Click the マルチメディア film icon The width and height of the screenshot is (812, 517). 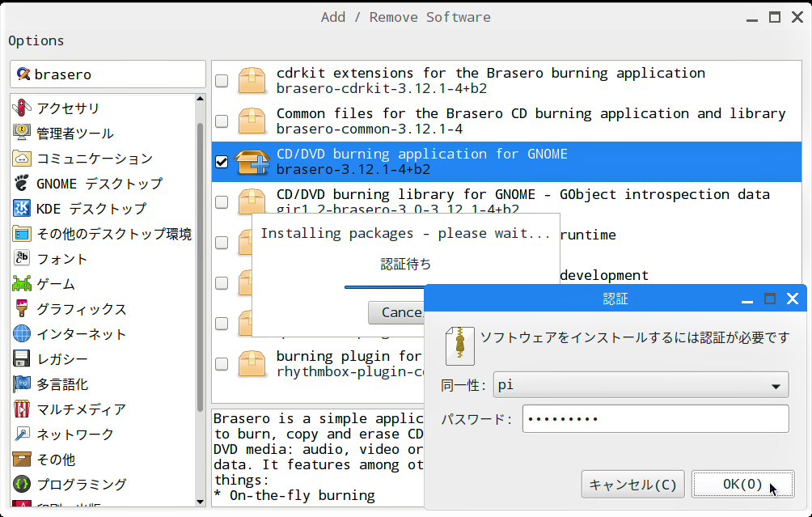(22, 409)
